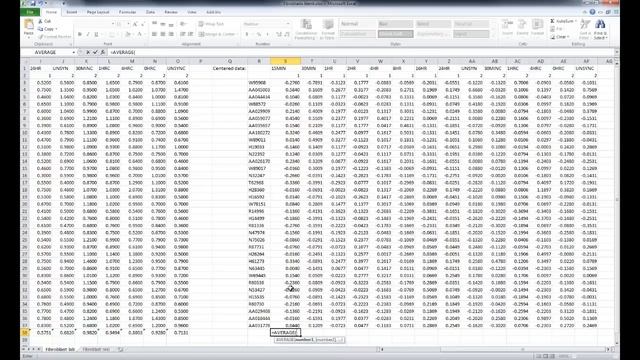Select the Bad cell style
This screenshot has width=640, height=360.
click(395, 24)
